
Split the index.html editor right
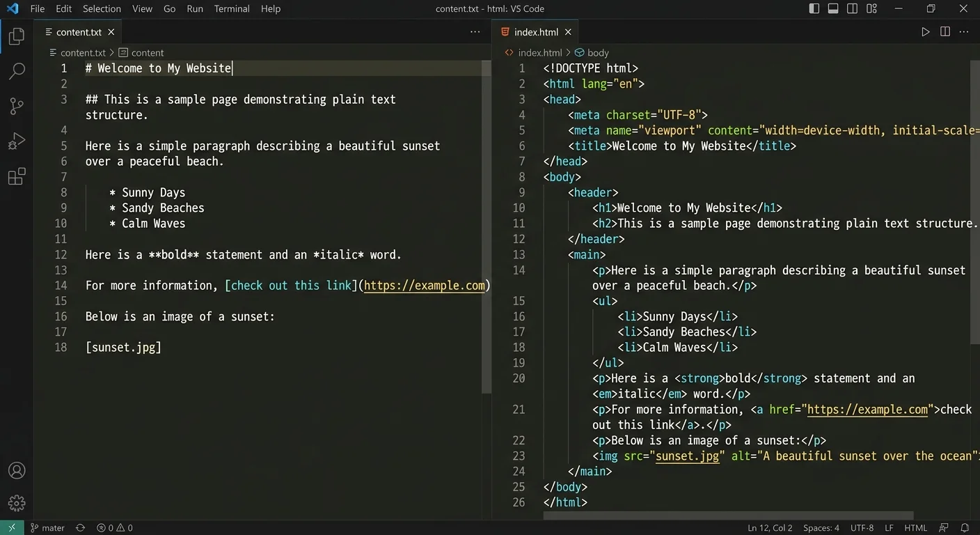tap(945, 32)
